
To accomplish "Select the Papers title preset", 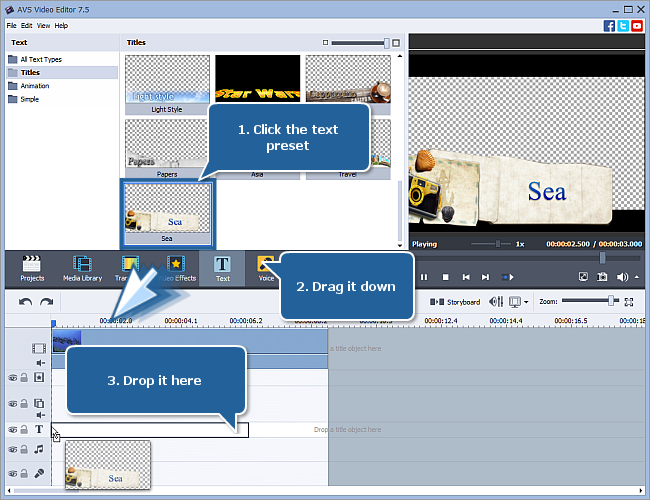I will click(x=166, y=149).
